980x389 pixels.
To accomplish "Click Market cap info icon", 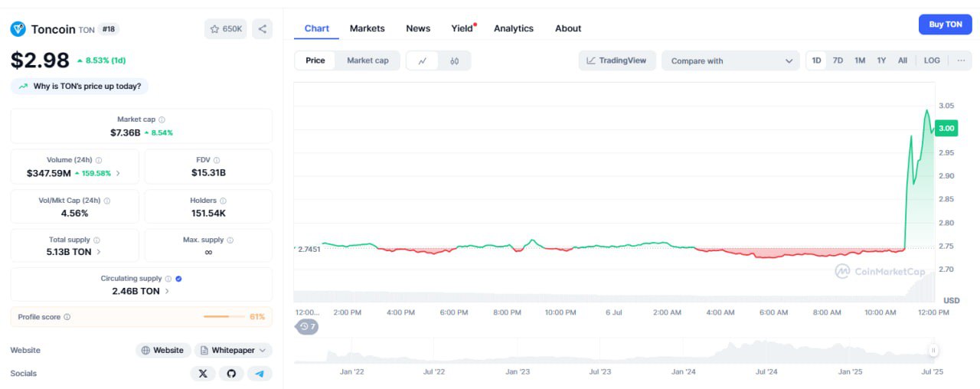I will pyautogui.click(x=162, y=119).
